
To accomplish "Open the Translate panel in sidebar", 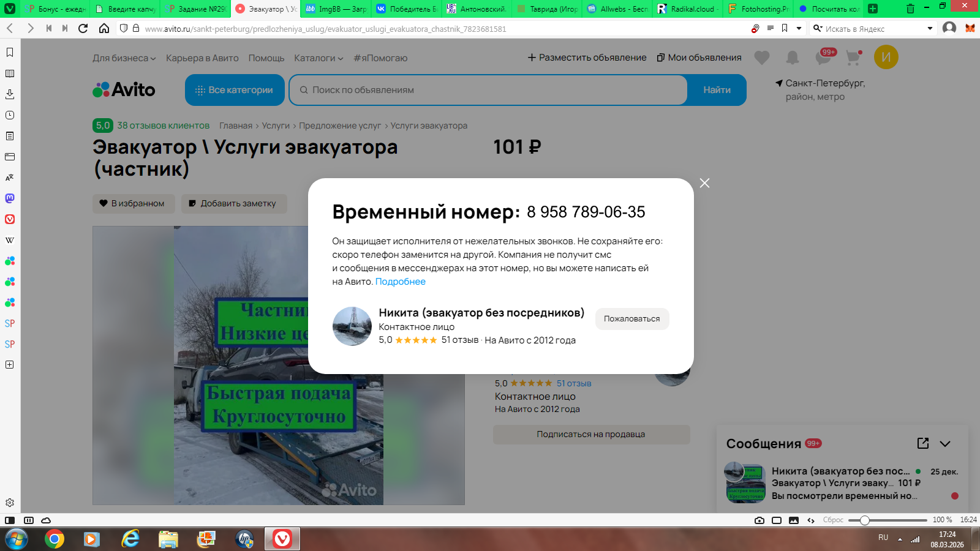I will click(10, 178).
